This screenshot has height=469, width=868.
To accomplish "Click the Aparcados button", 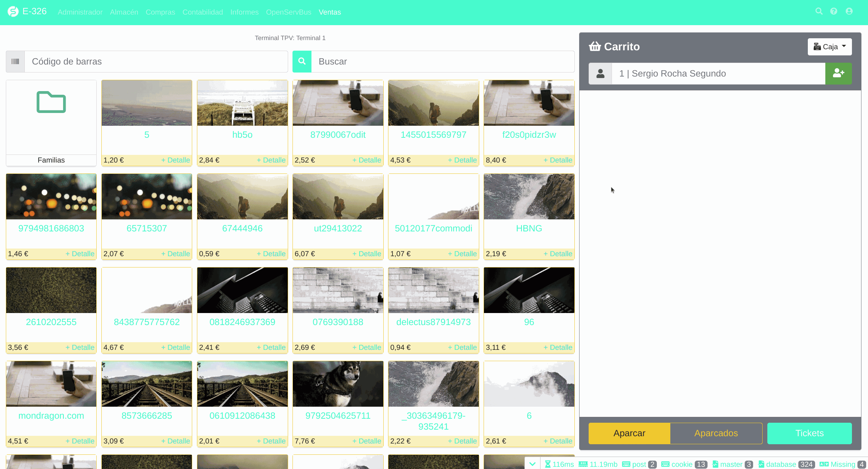I will (x=716, y=433).
